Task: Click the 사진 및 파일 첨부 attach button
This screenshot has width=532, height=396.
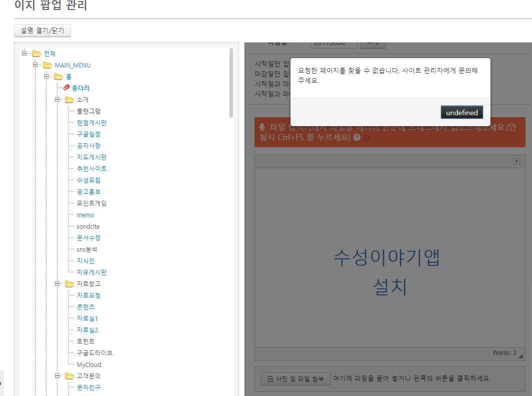Action: (x=295, y=379)
